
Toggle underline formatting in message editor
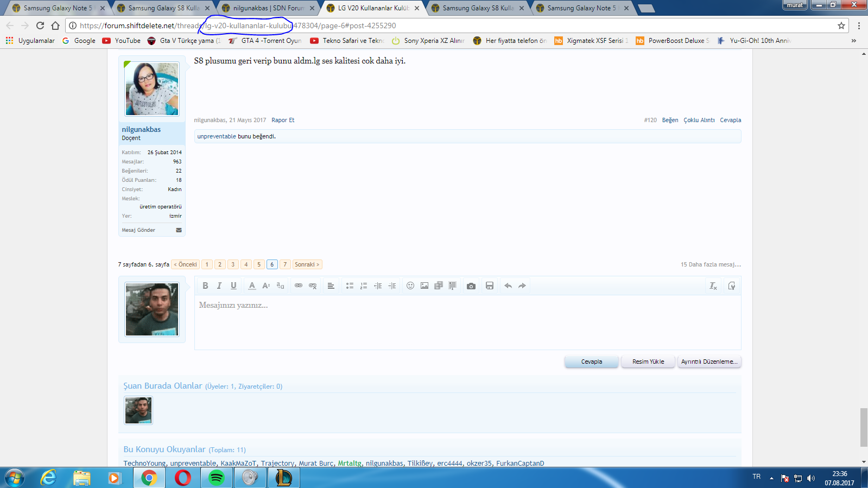[233, 286]
